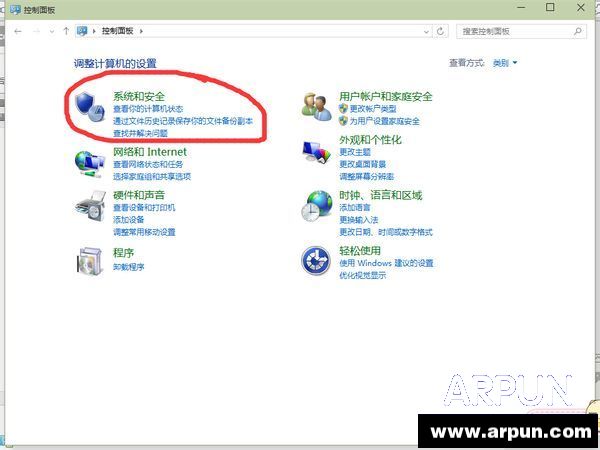
Task: Click the search magnifier icon
Action: coord(578,31)
